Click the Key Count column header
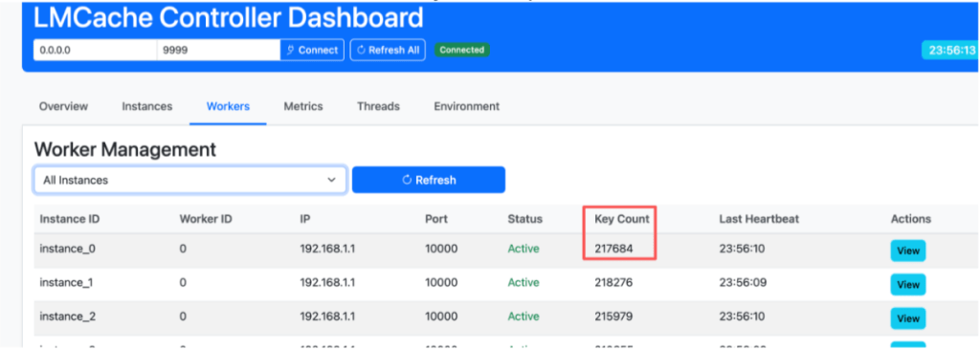 [x=622, y=219]
